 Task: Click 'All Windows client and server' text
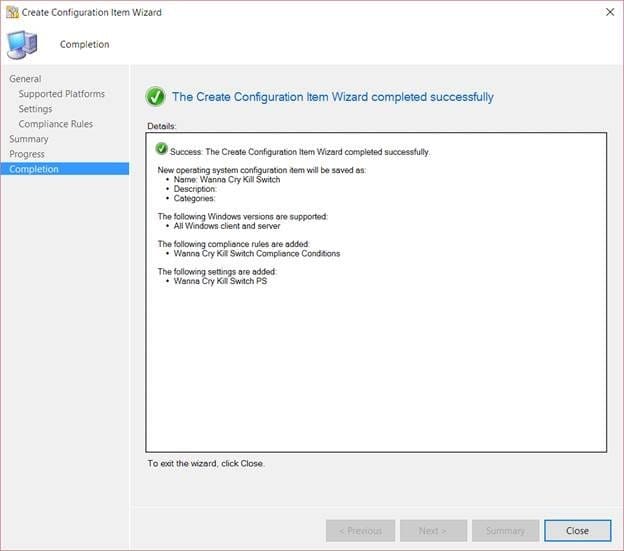coord(227,226)
